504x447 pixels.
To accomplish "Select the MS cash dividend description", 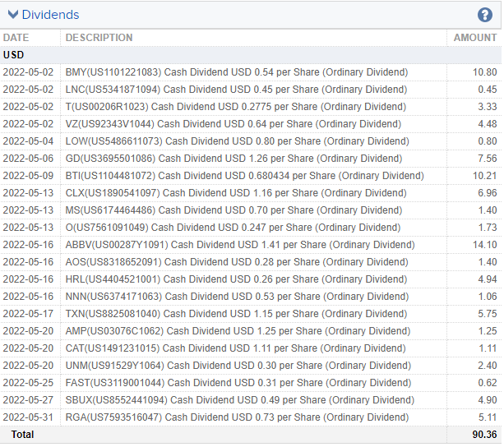I will [x=234, y=210].
